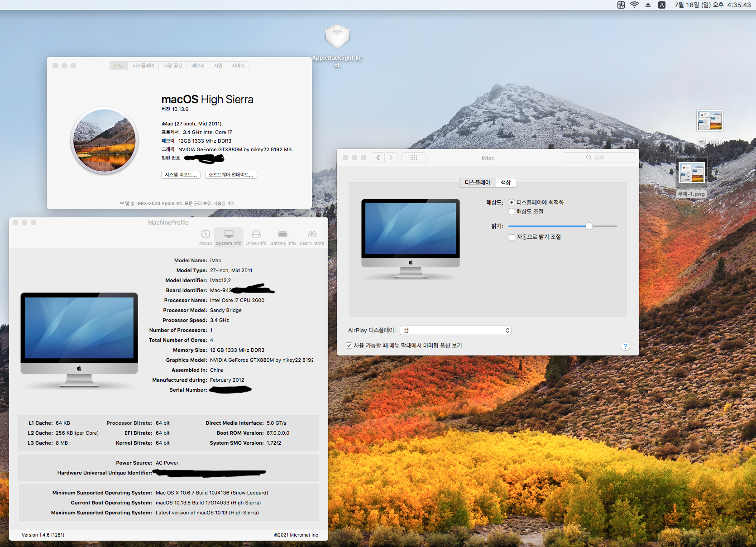Click the 'February 2012' manufactured value
The width and height of the screenshot is (756, 547).
[x=227, y=380]
